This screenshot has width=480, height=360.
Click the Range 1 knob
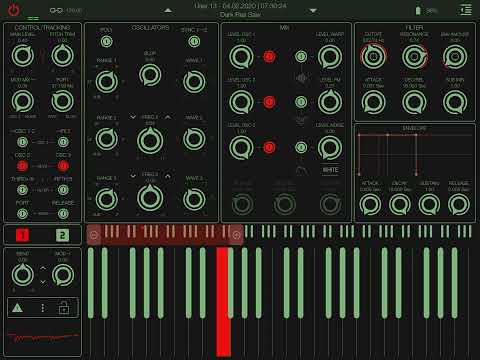point(107,82)
